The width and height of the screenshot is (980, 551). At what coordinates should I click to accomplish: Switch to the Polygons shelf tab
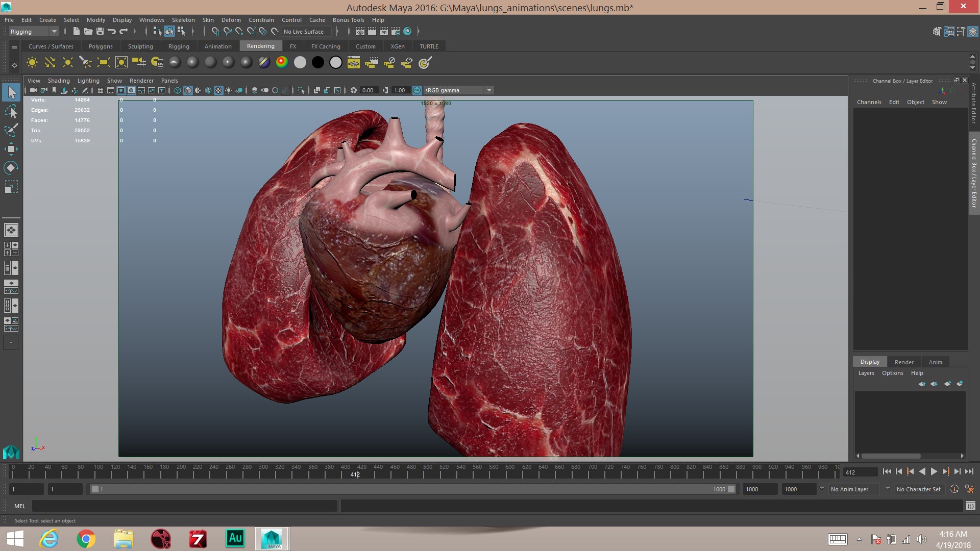(101, 46)
